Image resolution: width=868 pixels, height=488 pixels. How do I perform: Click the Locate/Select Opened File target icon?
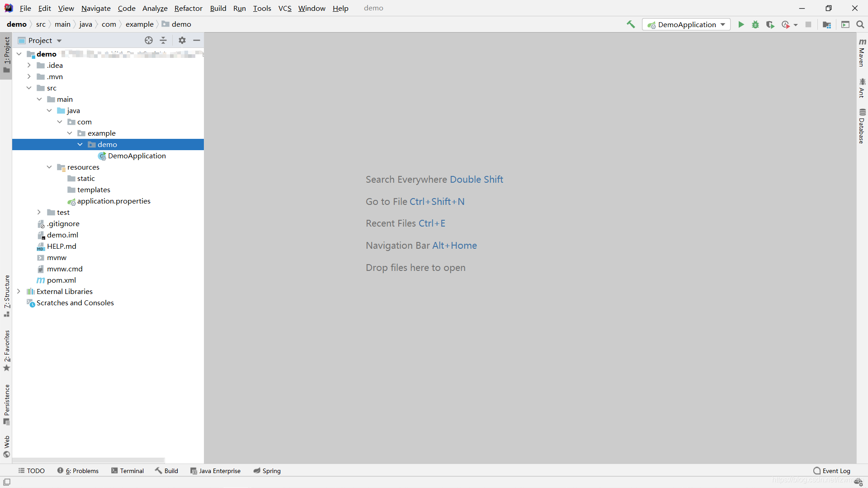point(149,40)
